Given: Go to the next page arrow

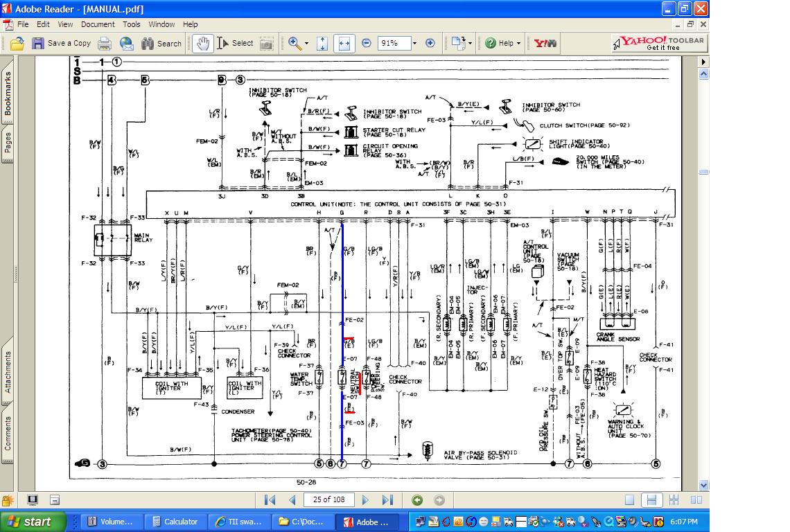Looking at the screenshot, I should [x=365, y=499].
